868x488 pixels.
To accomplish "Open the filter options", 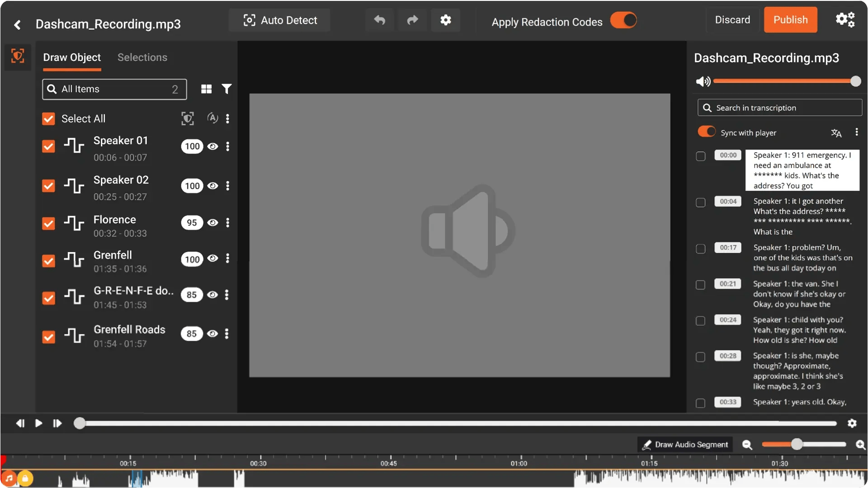I will (226, 89).
